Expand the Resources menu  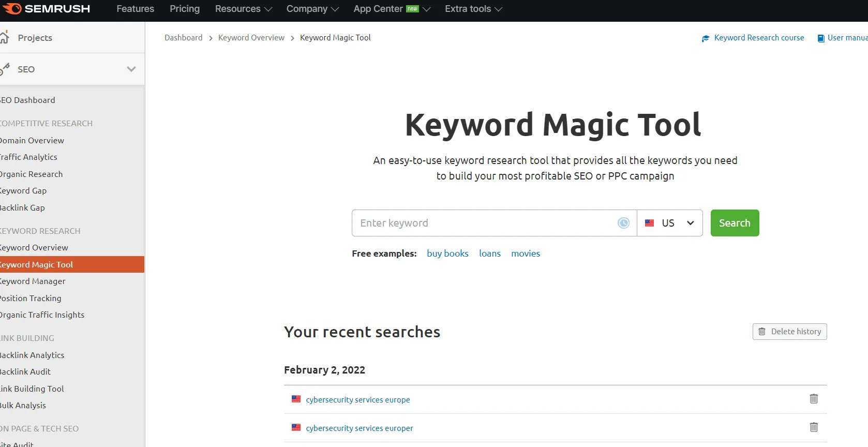[x=243, y=9]
